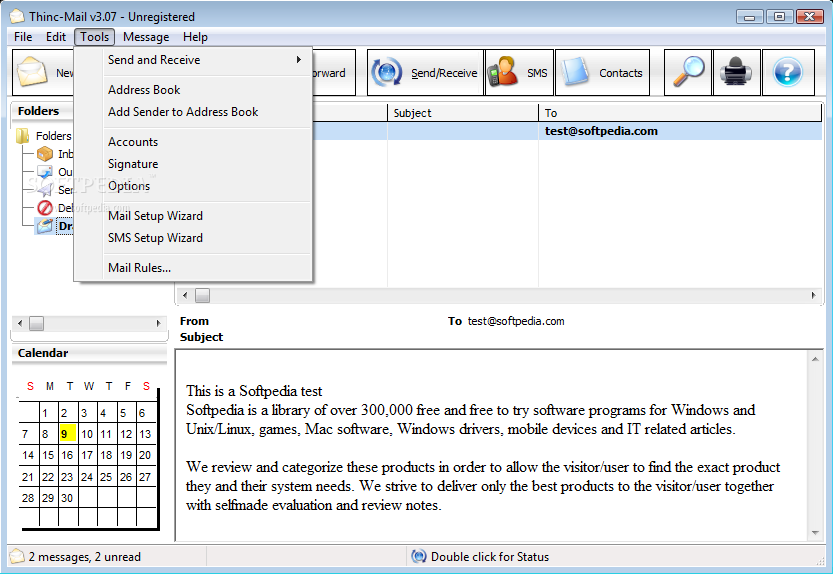Viewport: 833px width, 574px height.
Task: Select day 1 in the calendar
Action: click(x=46, y=413)
